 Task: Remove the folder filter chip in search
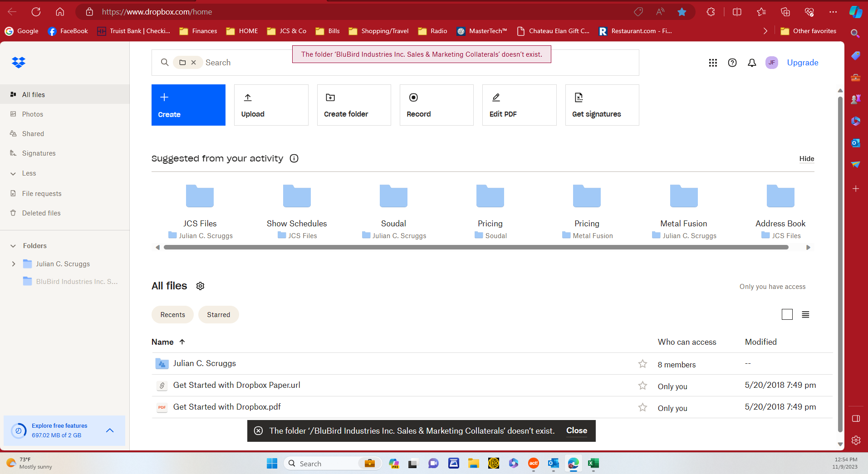[x=193, y=63]
